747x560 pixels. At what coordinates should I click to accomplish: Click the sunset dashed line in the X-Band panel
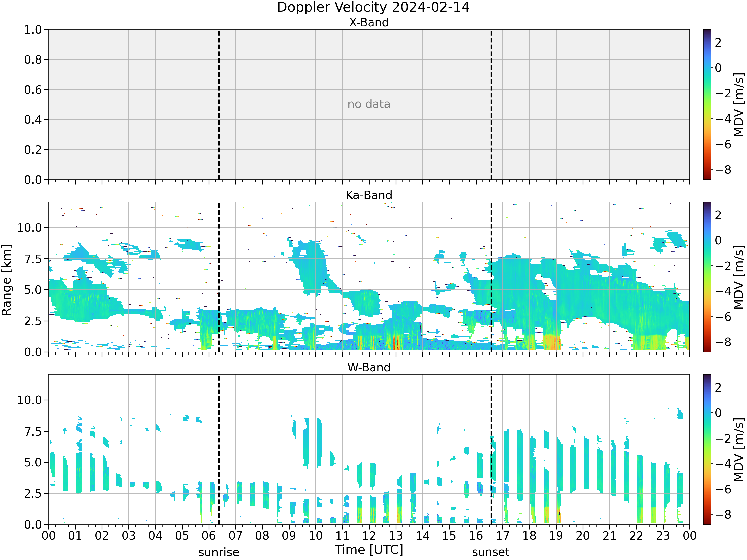click(491, 105)
